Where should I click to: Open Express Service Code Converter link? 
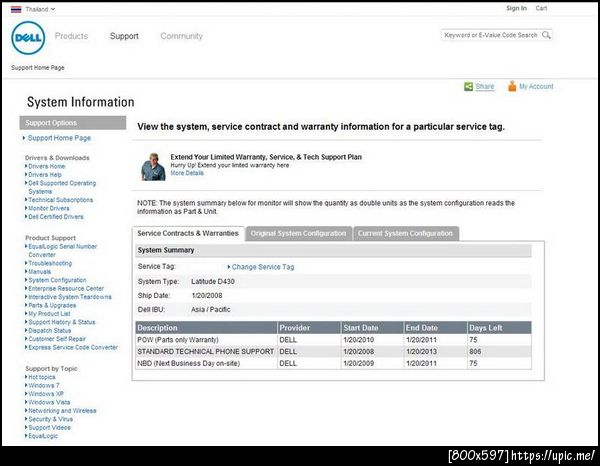coord(73,348)
